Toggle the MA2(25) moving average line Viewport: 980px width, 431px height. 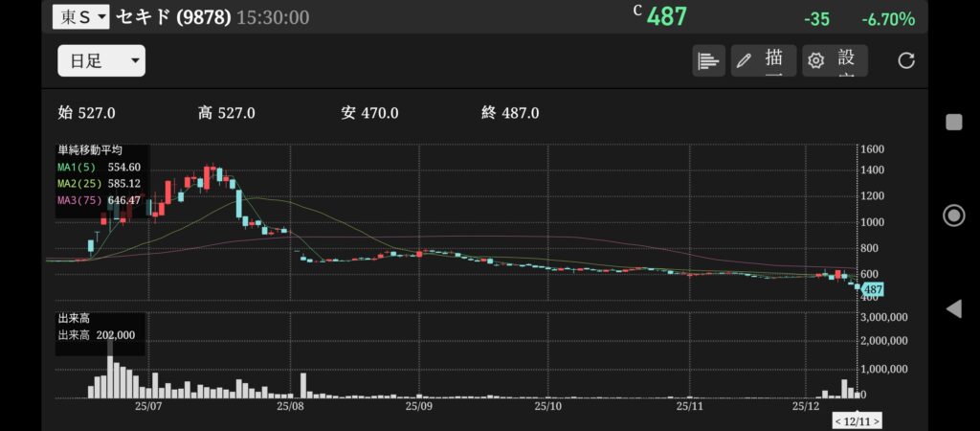pyautogui.click(x=100, y=183)
